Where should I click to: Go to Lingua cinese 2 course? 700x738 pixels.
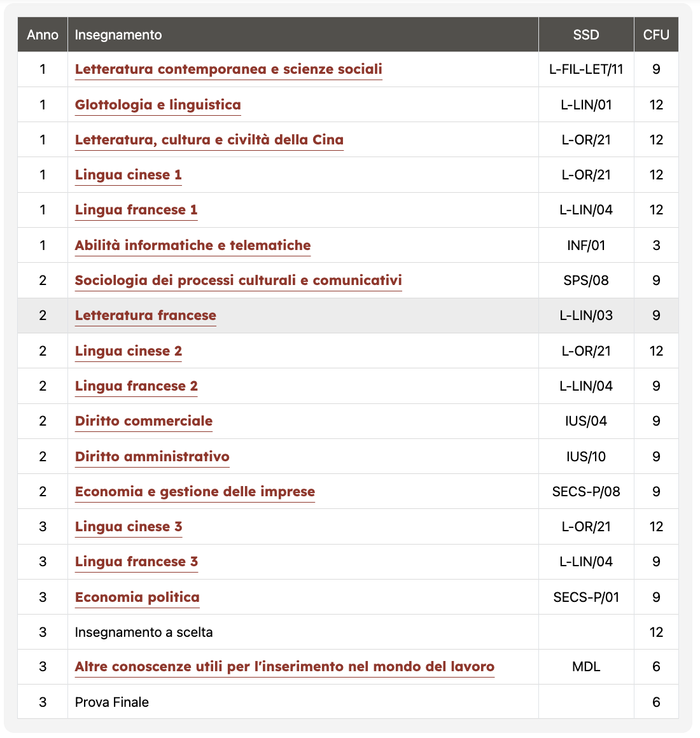pos(128,351)
